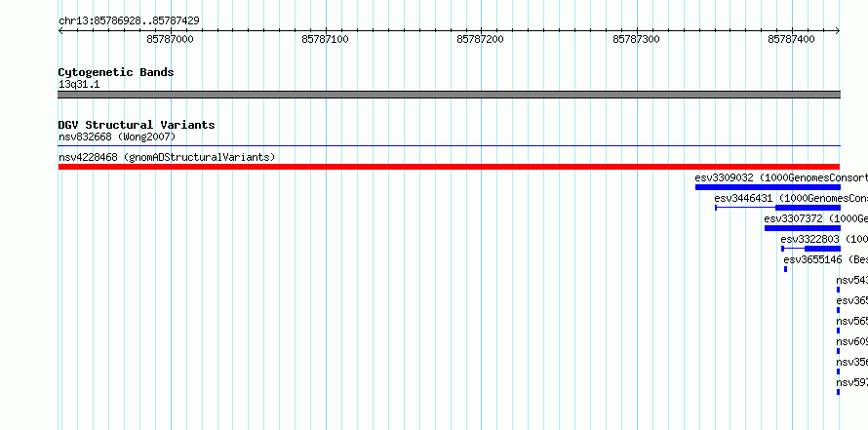Image resolution: width=868 pixels, height=430 pixels.
Task: Click the truncated nsv543 variant label
Action: click(x=852, y=280)
